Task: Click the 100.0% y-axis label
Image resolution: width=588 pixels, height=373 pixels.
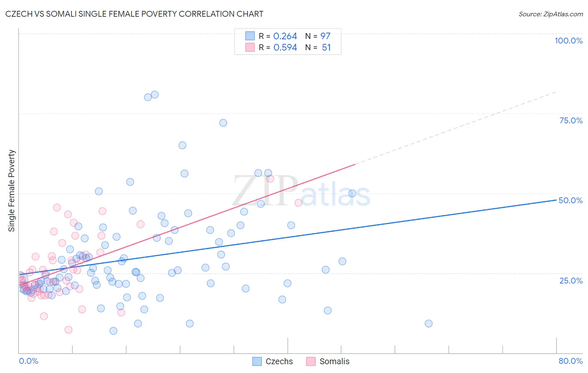Action: tap(568, 41)
